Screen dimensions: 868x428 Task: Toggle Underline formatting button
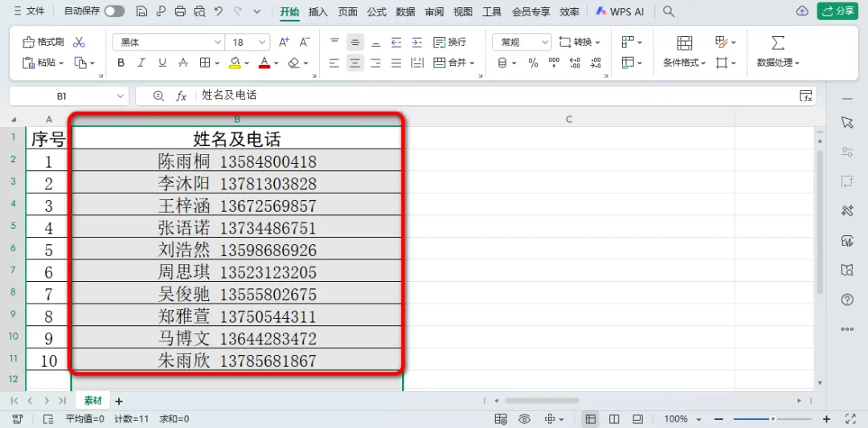[162, 63]
